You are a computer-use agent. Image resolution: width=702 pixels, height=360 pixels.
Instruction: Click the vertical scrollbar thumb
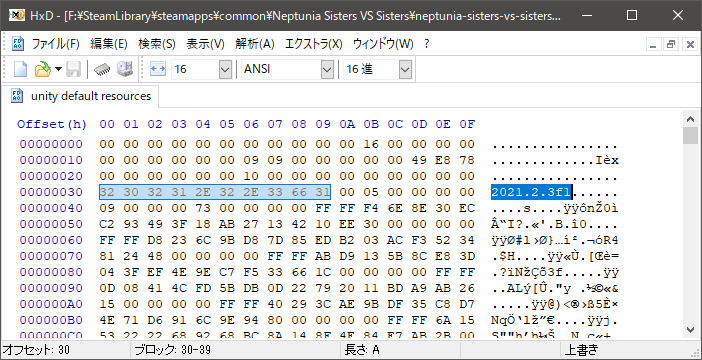pyautogui.click(x=690, y=135)
